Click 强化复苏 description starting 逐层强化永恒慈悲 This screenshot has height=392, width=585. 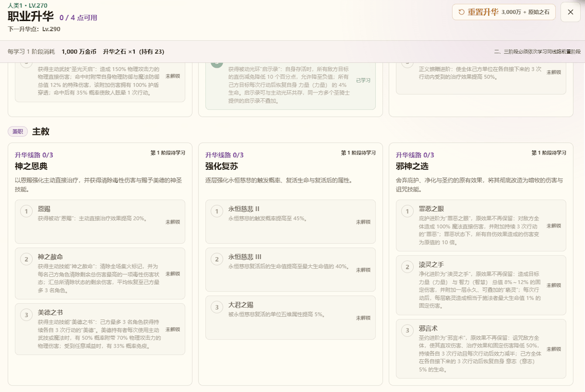[278, 180]
